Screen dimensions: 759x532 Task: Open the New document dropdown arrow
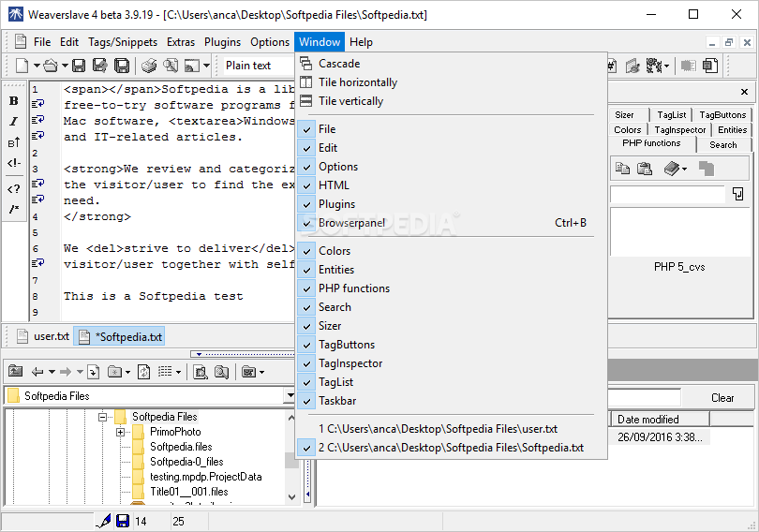[37, 66]
